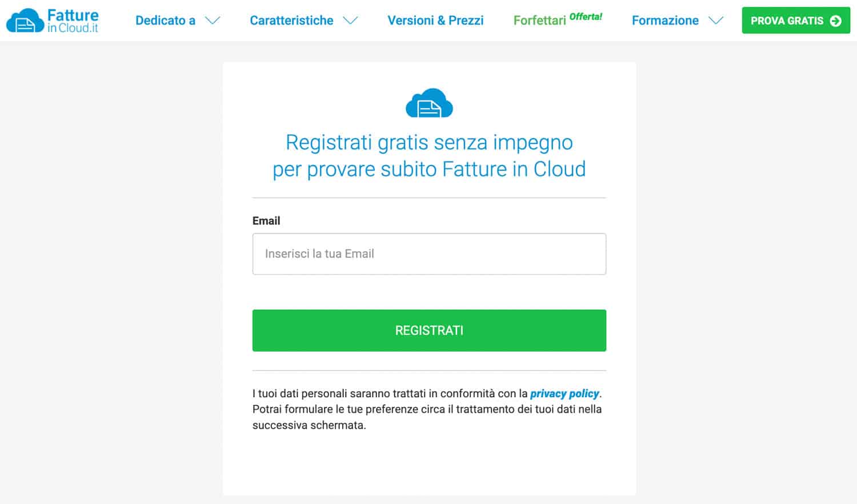This screenshot has height=504, width=857.
Task: Click the Fatture text in the logo
Action: [x=73, y=15]
